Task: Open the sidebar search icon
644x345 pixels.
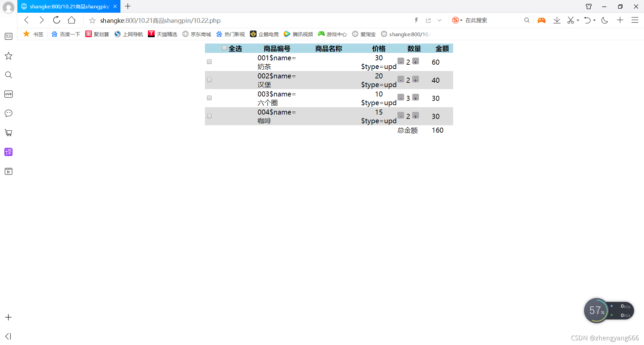Action: click(x=9, y=75)
